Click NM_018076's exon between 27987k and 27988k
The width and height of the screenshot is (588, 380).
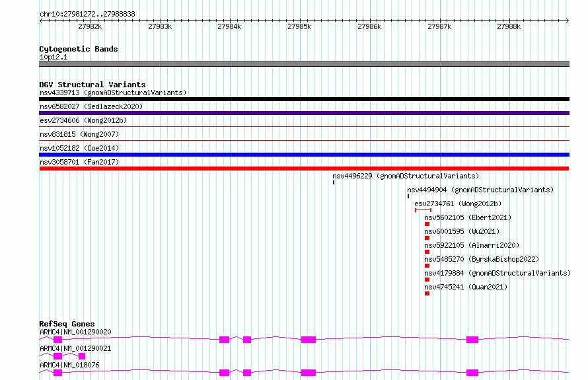click(472, 373)
